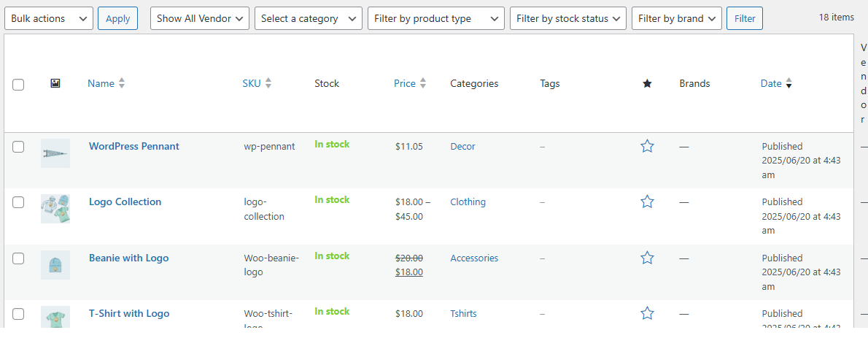The image size is (868, 357).
Task: Click featured star for T-Shirt with Logo
Action: point(647,313)
